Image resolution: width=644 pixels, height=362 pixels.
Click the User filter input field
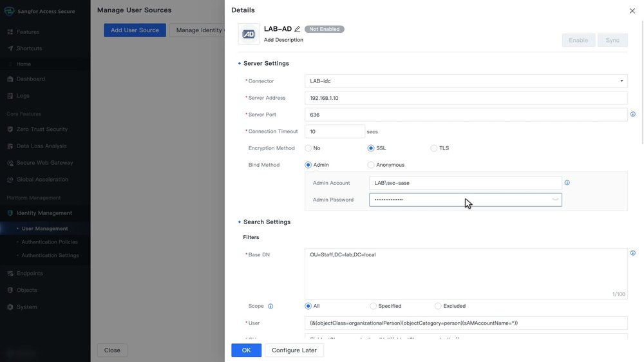coord(466,323)
